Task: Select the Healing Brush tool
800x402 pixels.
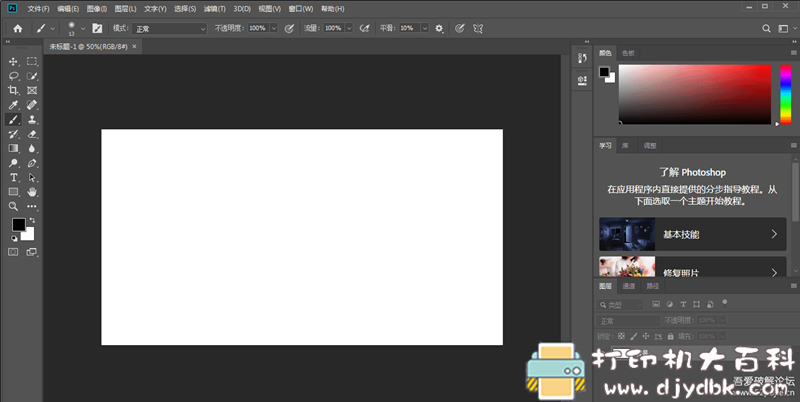Action: pyautogui.click(x=32, y=105)
